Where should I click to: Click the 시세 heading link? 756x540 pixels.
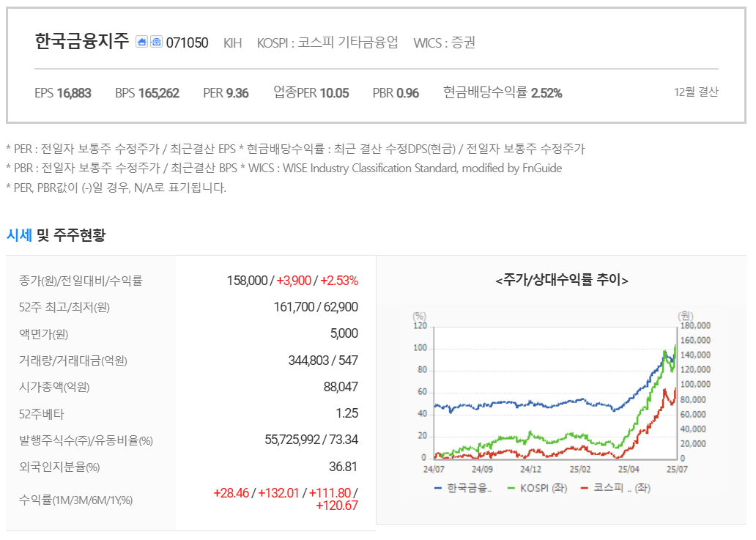(x=19, y=235)
